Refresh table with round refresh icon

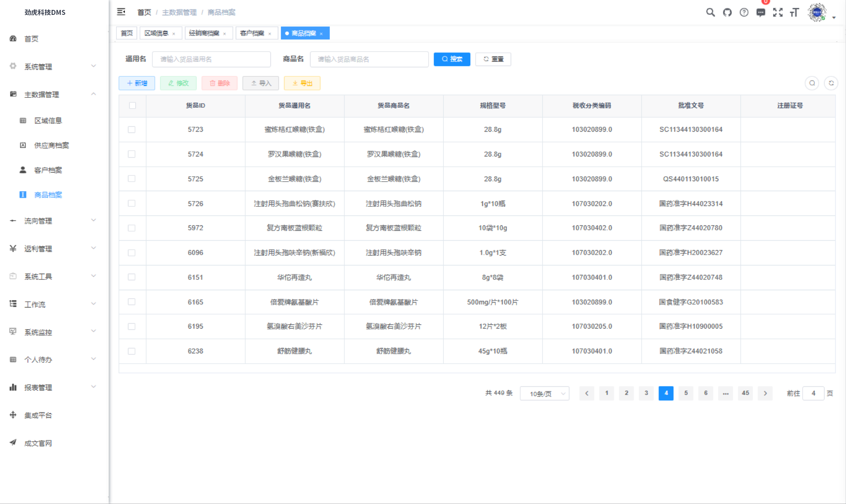coord(831,83)
